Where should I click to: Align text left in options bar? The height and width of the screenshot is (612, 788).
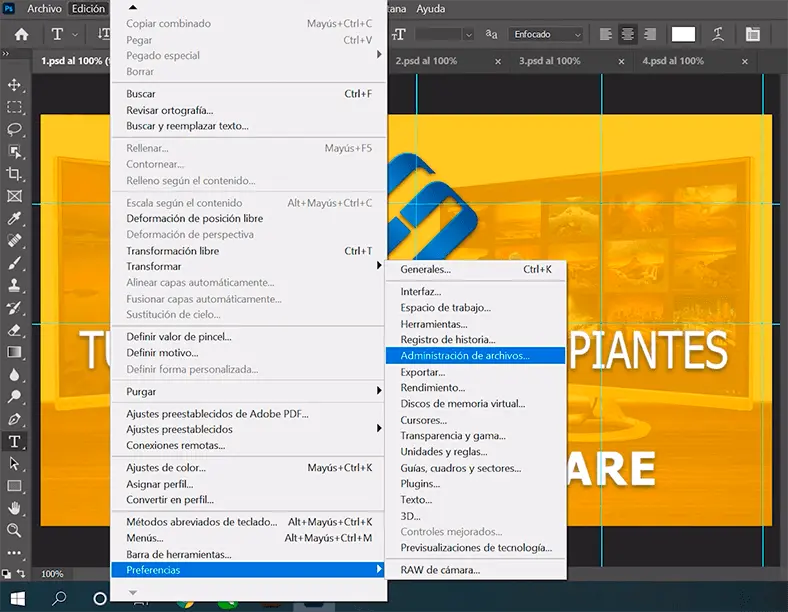[x=606, y=34]
